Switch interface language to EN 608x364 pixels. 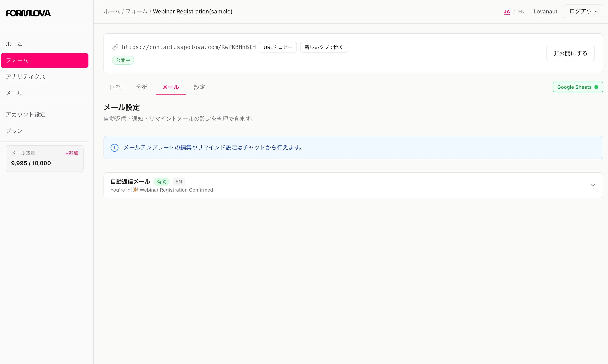click(x=521, y=11)
